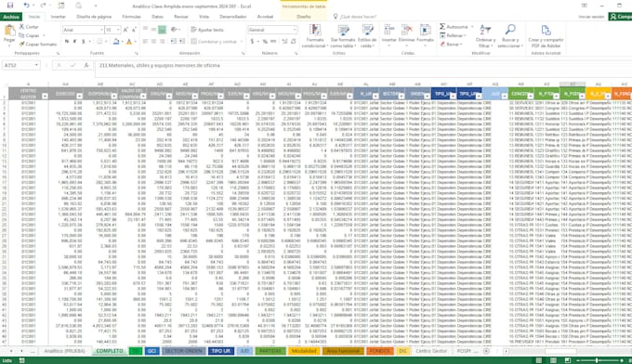
Task: Align text to the right
Action: pyautogui.click(x=163, y=41)
